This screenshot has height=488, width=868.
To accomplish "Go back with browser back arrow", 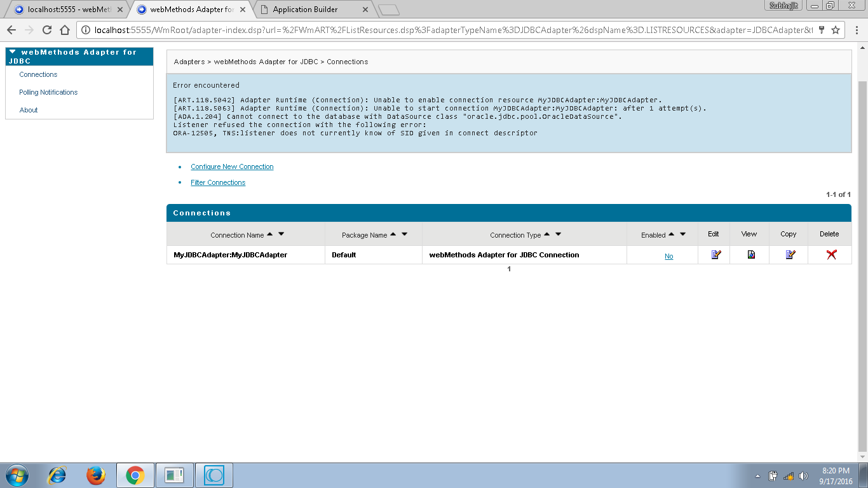I will 11,30.
